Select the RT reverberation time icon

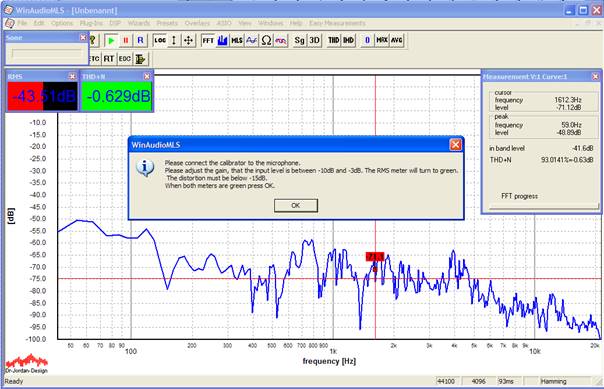[x=109, y=59]
